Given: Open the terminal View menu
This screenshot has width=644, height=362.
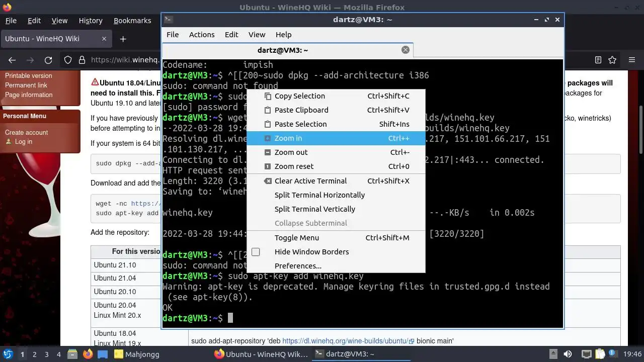Looking at the screenshot, I should (257, 35).
